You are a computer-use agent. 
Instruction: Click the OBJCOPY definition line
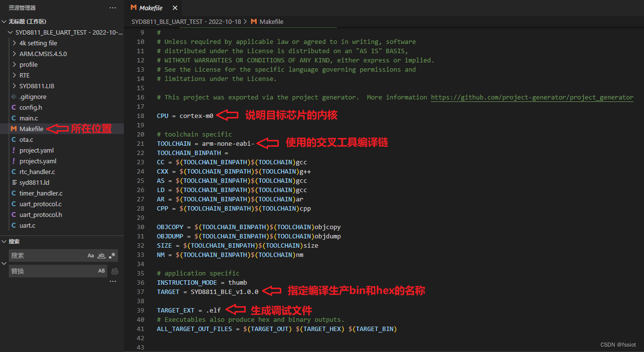pyautogui.click(x=249, y=227)
